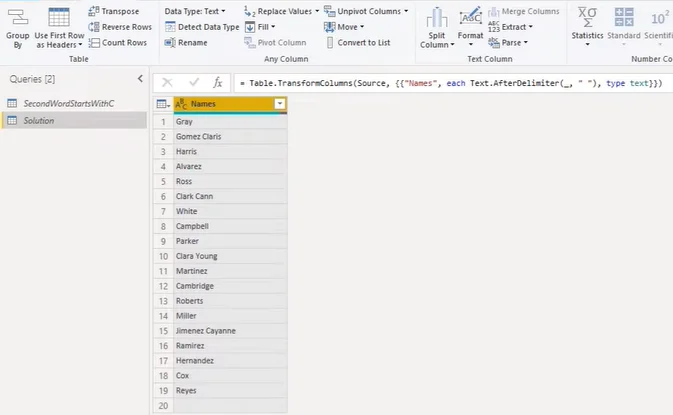The image size is (673, 415).
Task: Open the Extract dropdown
Action: pos(510,27)
